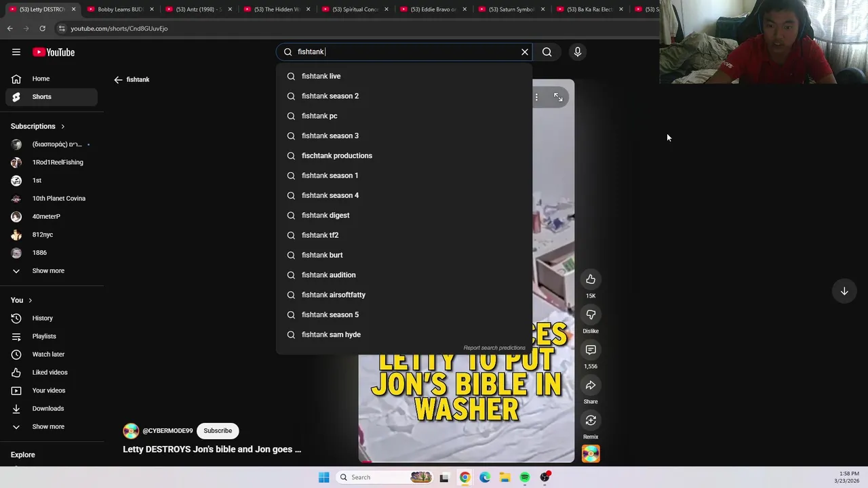This screenshot has width=868, height=488.
Task: Open the YouTube hamburger guide menu
Action: click(x=16, y=52)
